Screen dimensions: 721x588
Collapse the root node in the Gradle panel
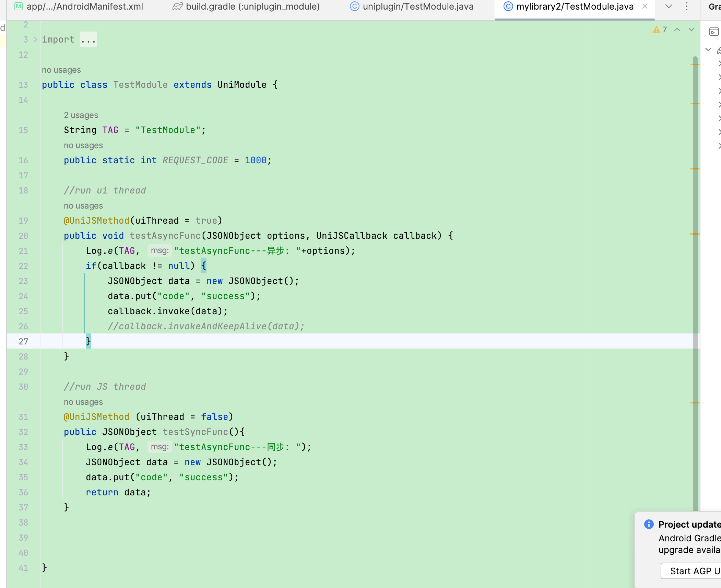pyautogui.click(x=708, y=50)
